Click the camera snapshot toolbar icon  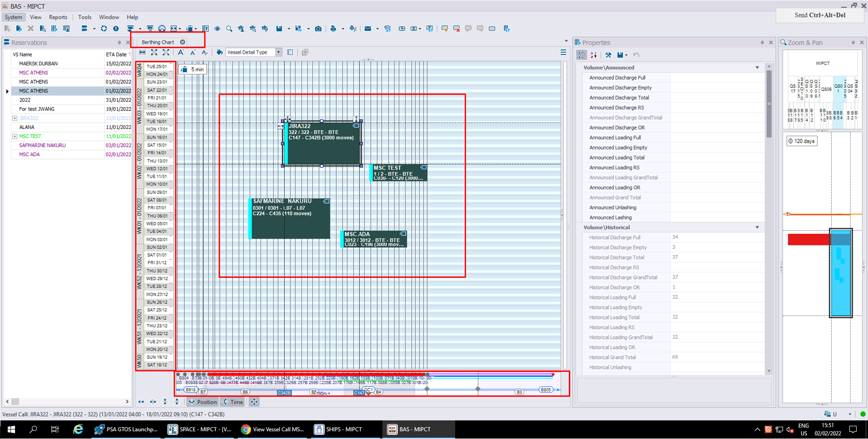[318, 29]
